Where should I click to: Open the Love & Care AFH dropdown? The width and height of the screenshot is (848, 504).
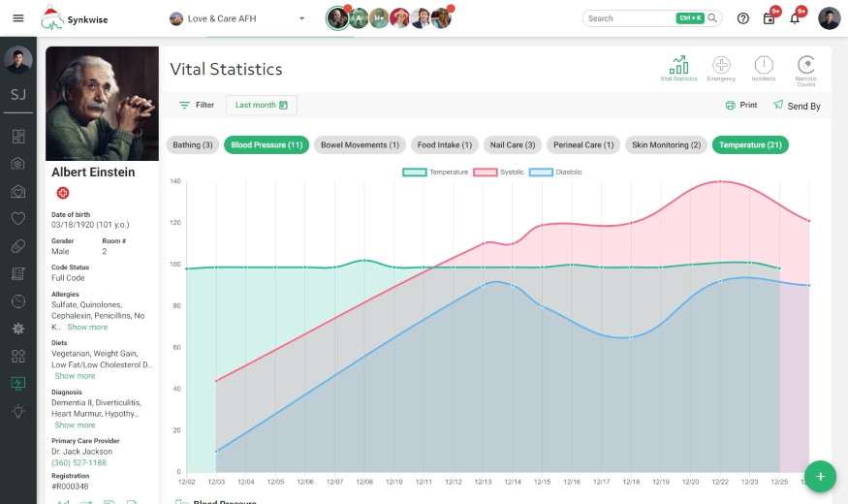point(237,18)
